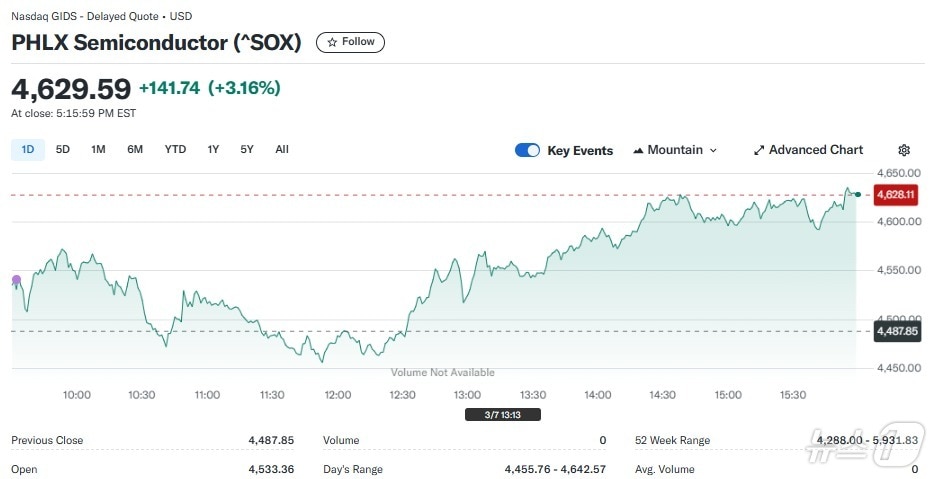Toggle the Key Events switch
This screenshot has height=479, width=935.
click(527, 150)
